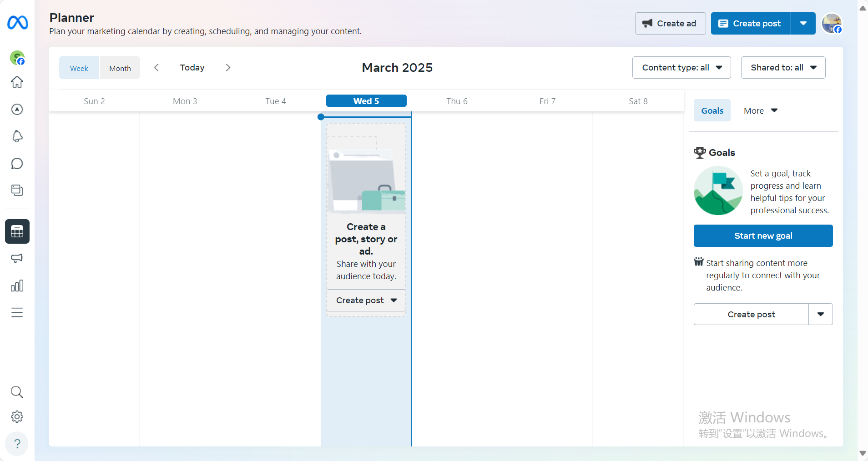Screen dimensions: 868x461
Task: Click the Search magnifier icon in sidebar
Action: click(x=17, y=392)
